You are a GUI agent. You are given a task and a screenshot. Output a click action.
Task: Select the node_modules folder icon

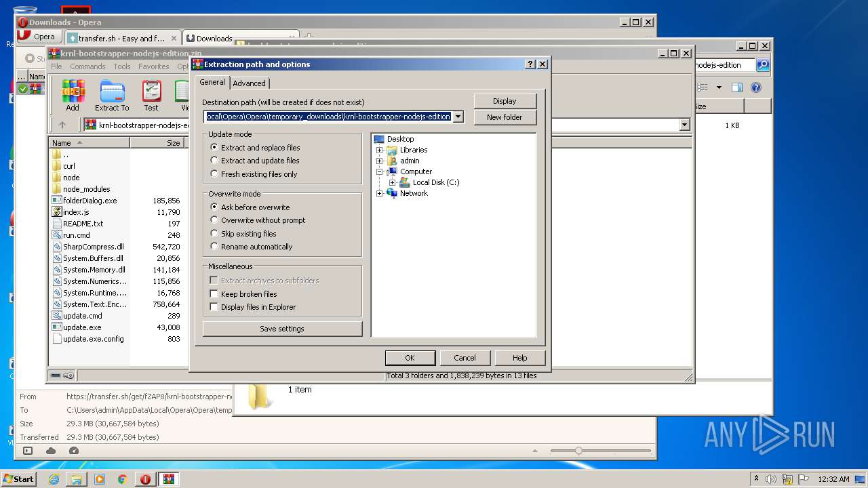57,189
